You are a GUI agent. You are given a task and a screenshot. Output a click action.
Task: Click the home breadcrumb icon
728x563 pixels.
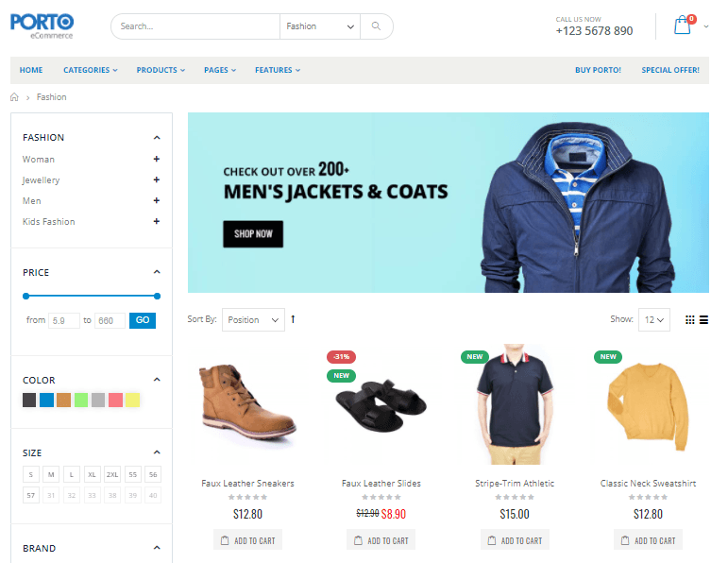[x=14, y=97]
